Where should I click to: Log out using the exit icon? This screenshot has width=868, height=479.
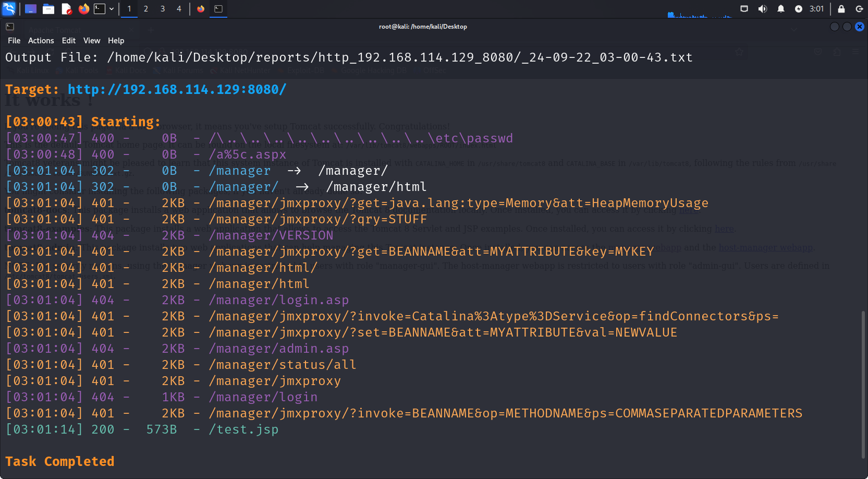coord(859,9)
